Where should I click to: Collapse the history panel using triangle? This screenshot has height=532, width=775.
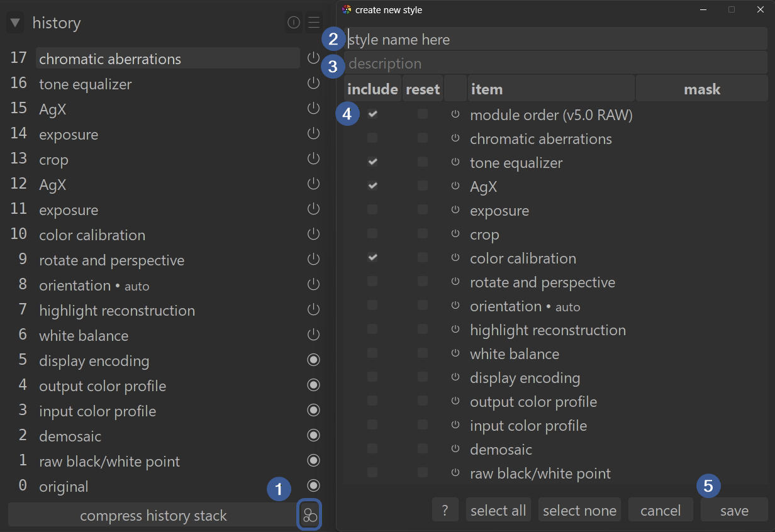[x=15, y=23]
